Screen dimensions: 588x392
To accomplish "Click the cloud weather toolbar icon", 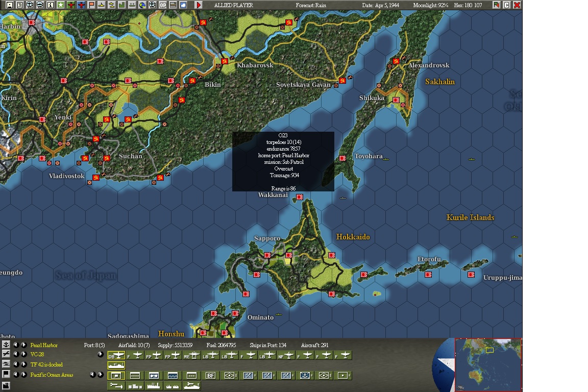I will [x=183, y=5].
